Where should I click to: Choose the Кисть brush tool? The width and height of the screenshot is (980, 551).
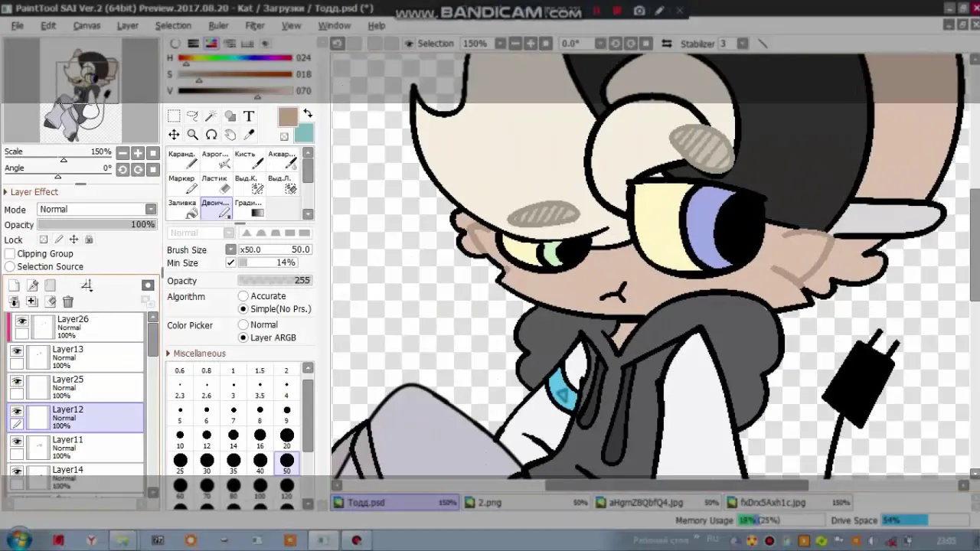coord(248,160)
